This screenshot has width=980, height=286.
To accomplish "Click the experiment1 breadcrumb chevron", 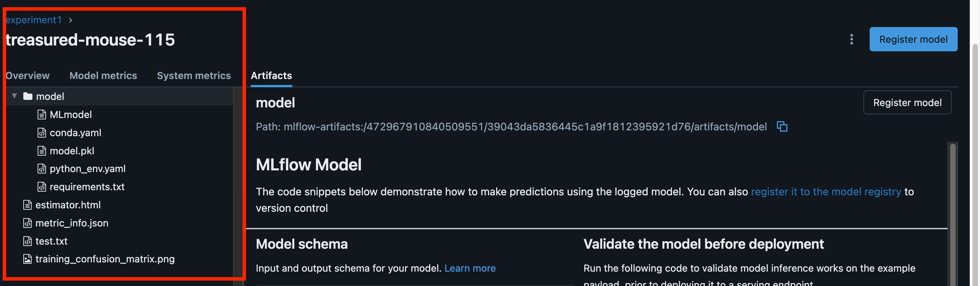I will coord(70,20).
